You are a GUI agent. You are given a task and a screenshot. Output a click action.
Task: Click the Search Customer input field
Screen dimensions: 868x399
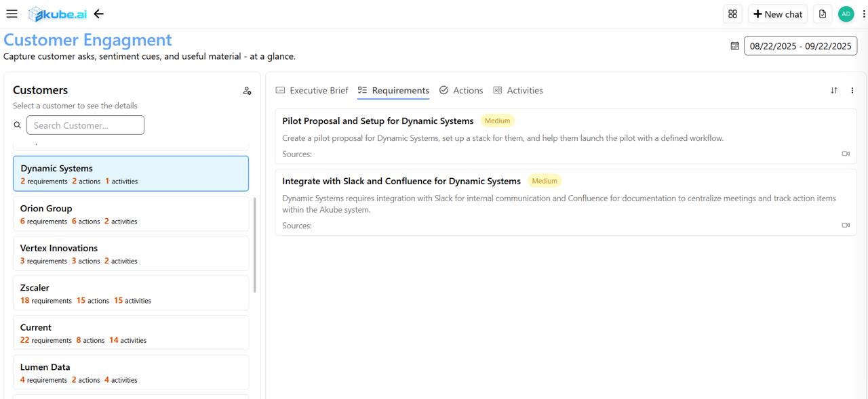point(85,125)
